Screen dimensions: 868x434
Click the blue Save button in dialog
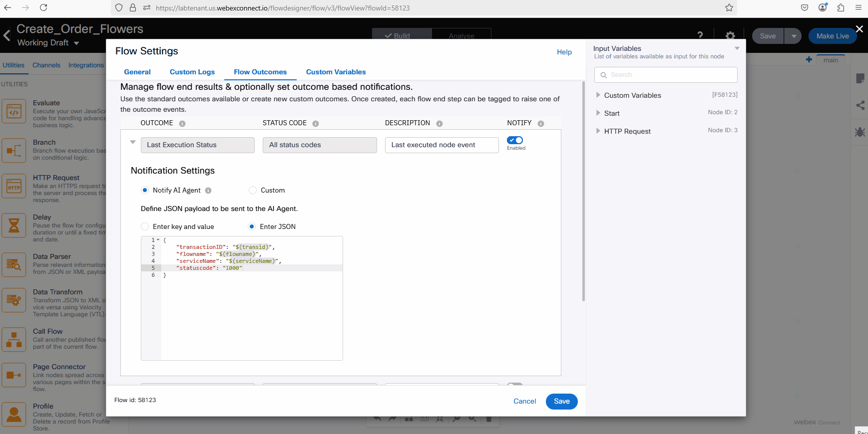[561, 401]
